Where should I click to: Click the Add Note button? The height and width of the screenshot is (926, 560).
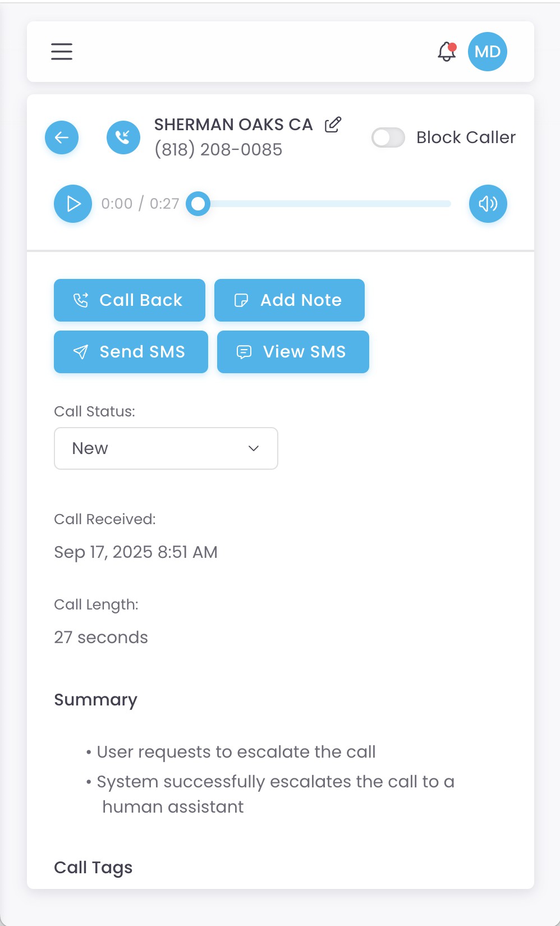tap(290, 300)
